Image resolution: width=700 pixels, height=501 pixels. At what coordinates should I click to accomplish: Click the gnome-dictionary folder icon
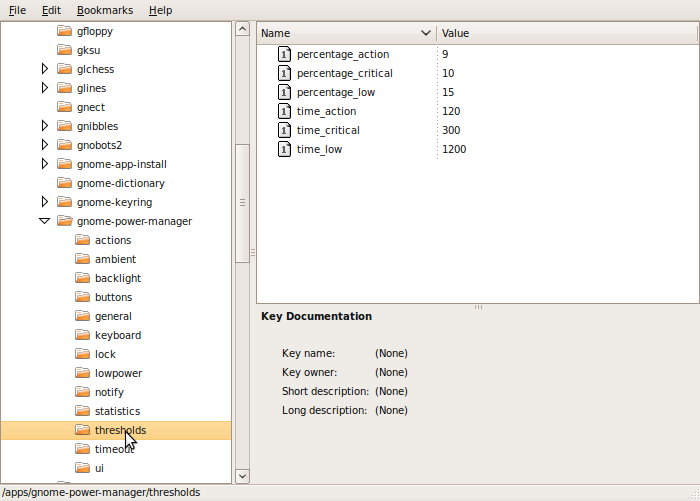65,183
